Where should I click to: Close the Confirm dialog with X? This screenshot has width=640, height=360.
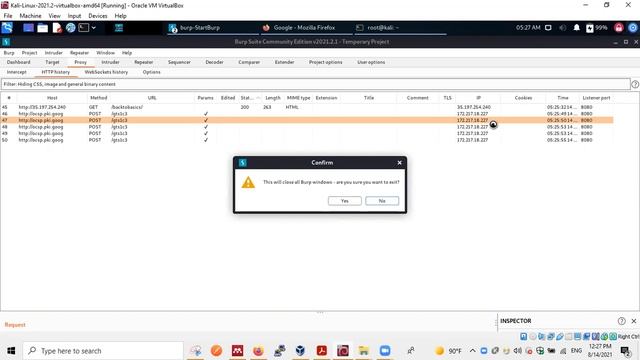[x=400, y=163]
